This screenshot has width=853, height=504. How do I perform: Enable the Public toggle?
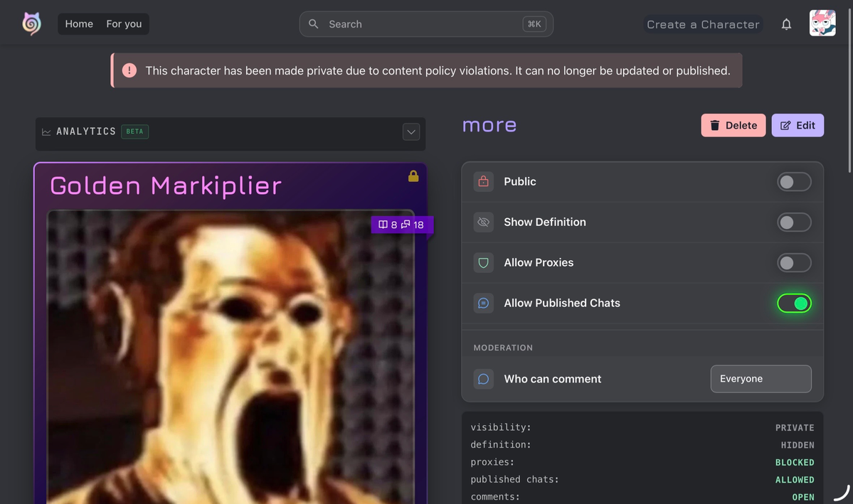[794, 181]
